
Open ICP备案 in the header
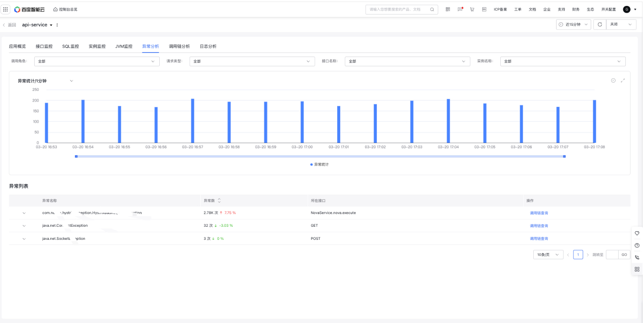500,9
